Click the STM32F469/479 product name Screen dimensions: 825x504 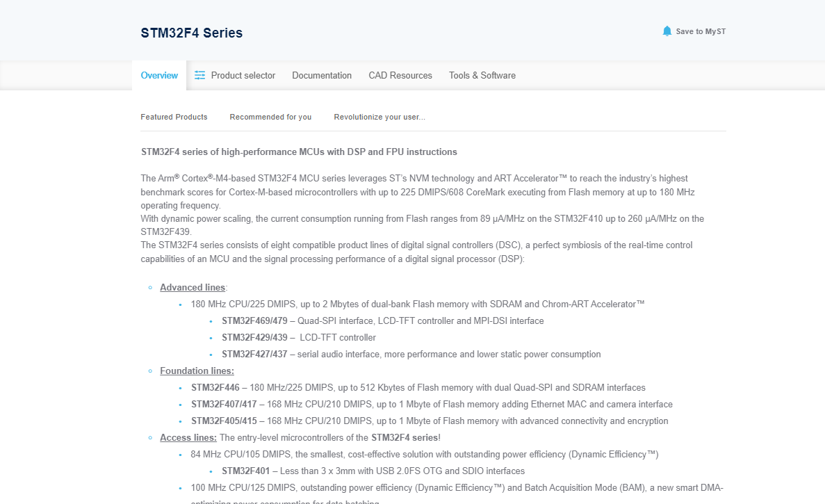click(x=254, y=321)
